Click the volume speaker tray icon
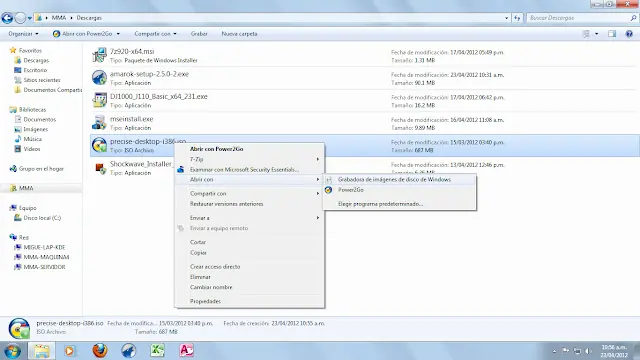Screen dimensions: 640x360 [x=588, y=351]
